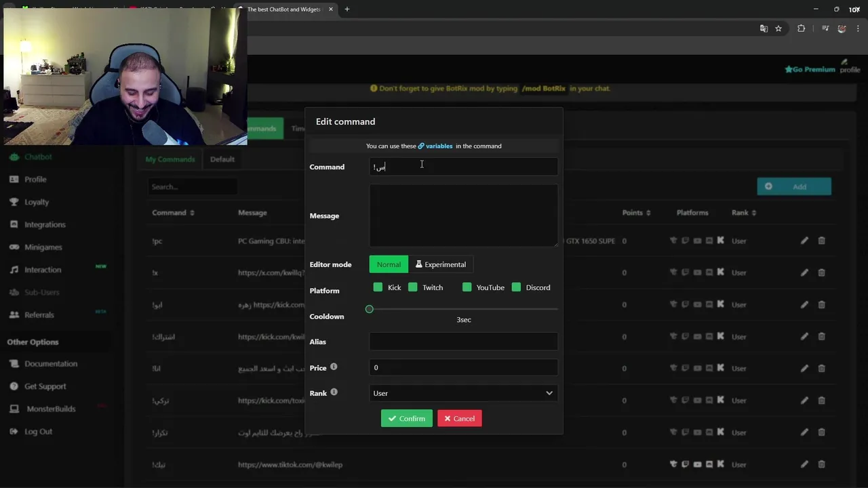Image resolution: width=868 pixels, height=488 pixels.
Task: Toggle the YouTube platform checkbox
Action: 467,287
